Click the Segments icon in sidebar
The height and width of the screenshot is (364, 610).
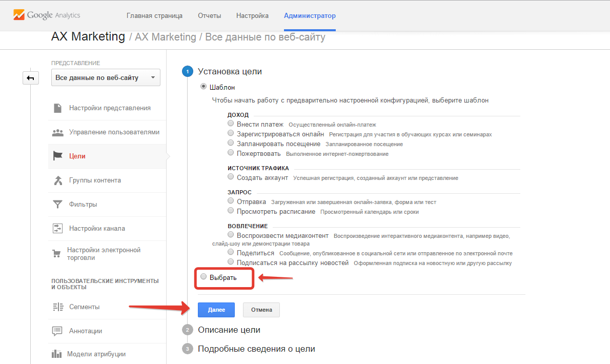click(x=57, y=307)
